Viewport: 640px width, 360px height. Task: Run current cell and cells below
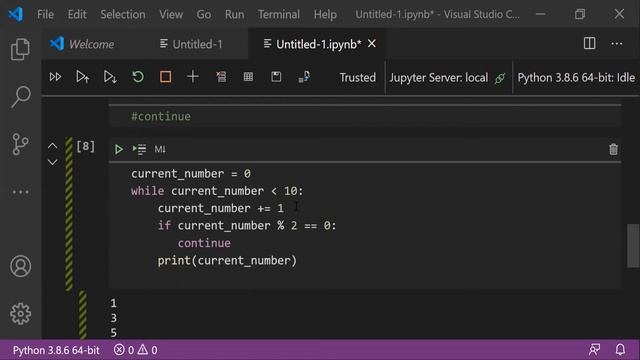coord(110,77)
